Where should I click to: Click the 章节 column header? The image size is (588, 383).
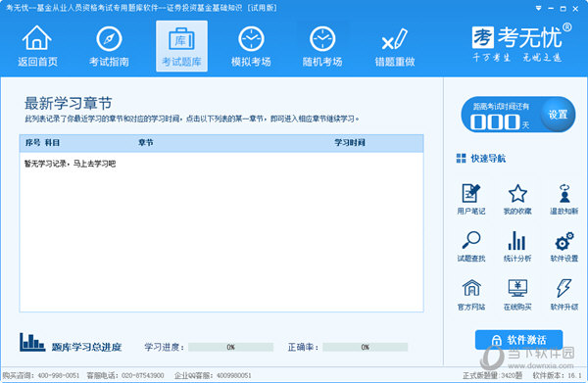coord(145,142)
